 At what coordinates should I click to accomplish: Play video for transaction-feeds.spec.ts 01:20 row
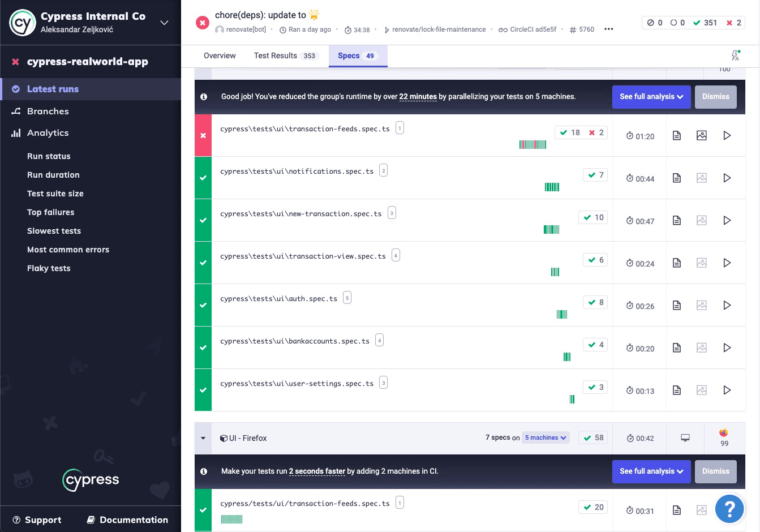coord(727,135)
